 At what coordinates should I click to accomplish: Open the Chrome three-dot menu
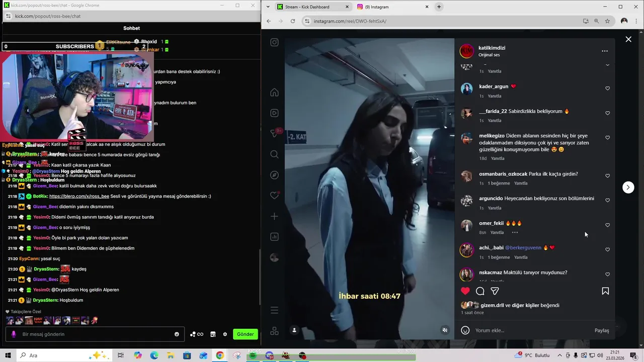point(637,21)
